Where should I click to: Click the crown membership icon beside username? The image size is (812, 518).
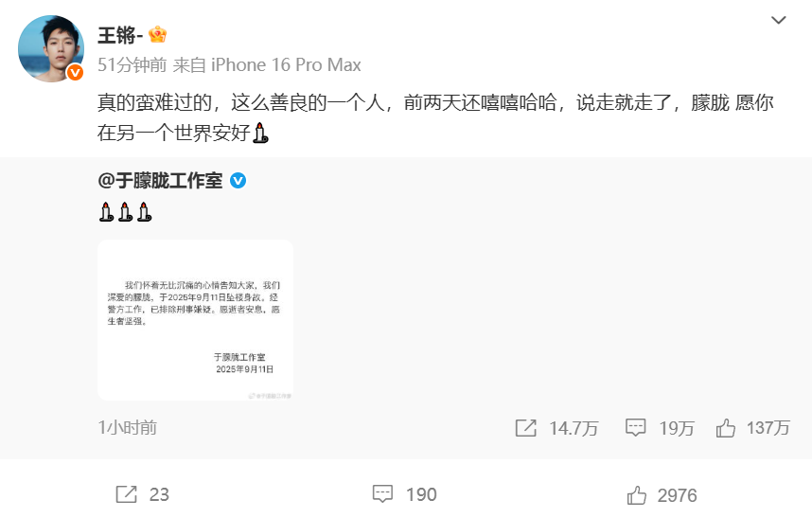click(x=157, y=35)
